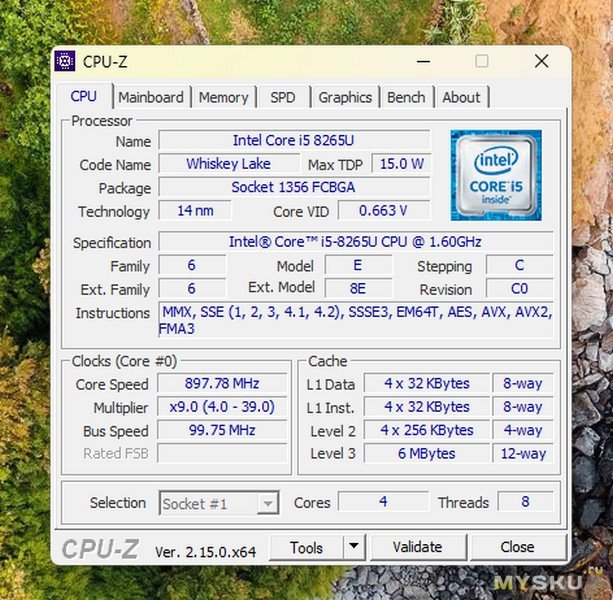Click the L1 Data value 4 x 32 KBytes
Viewport: 613px width, 600px height.
pos(427,383)
